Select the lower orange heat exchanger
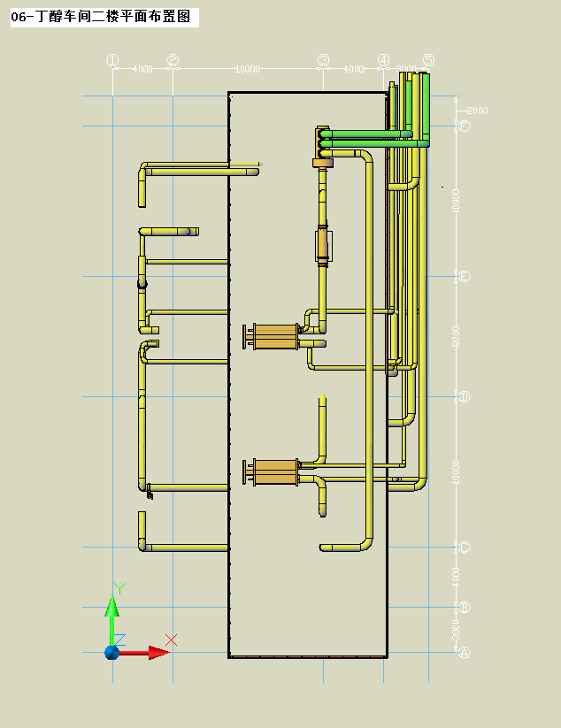Image resolution: width=561 pixels, height=728 pixels. point(272,472)
